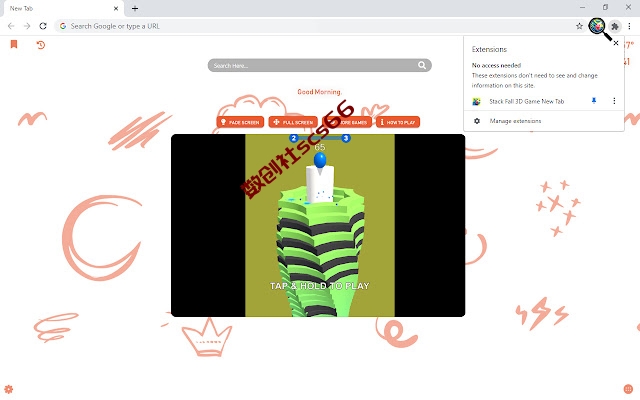Click the Fade Screen button
Screen dimensions: 640x400
click(240, 122)
